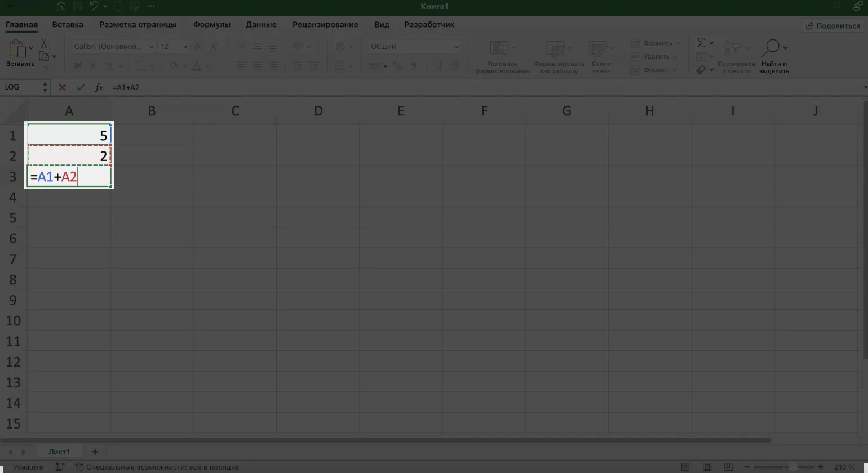Confirm the formula with the green checkmark
The height and width of the screenshot is (473, 868).
81,87
